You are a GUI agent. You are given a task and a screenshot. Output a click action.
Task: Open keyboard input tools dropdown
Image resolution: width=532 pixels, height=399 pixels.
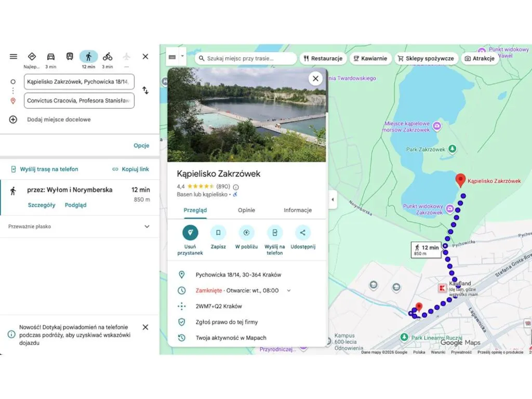pos(182,57)
